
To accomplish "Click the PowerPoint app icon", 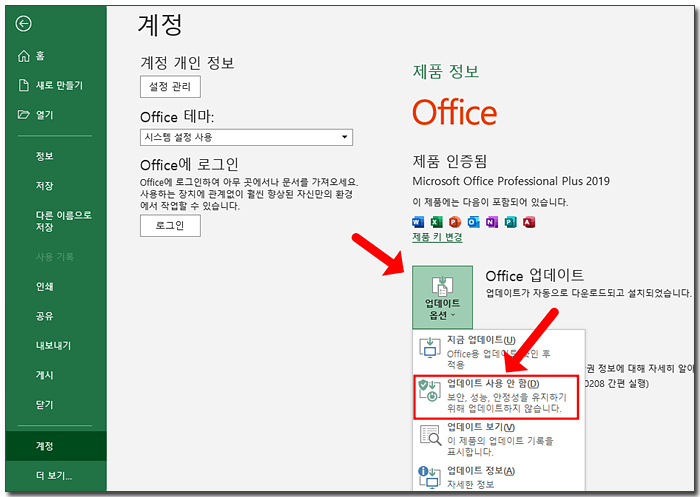I will (x=455, y=222).
